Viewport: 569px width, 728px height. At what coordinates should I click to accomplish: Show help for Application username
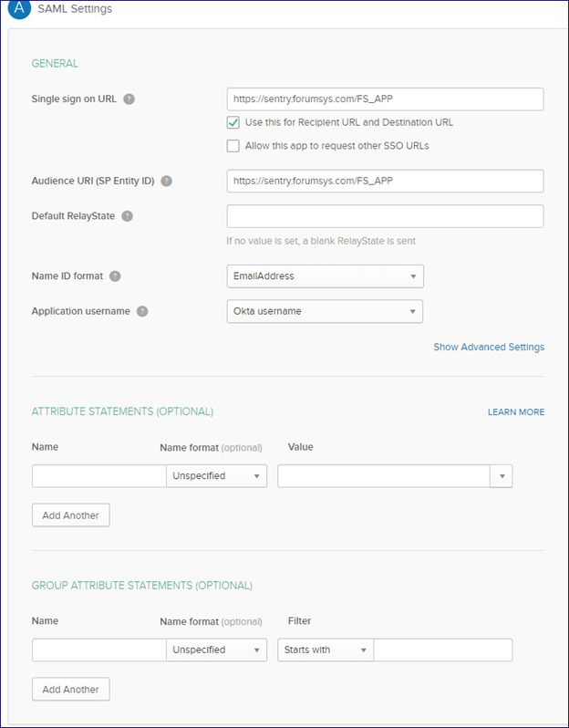142,311
